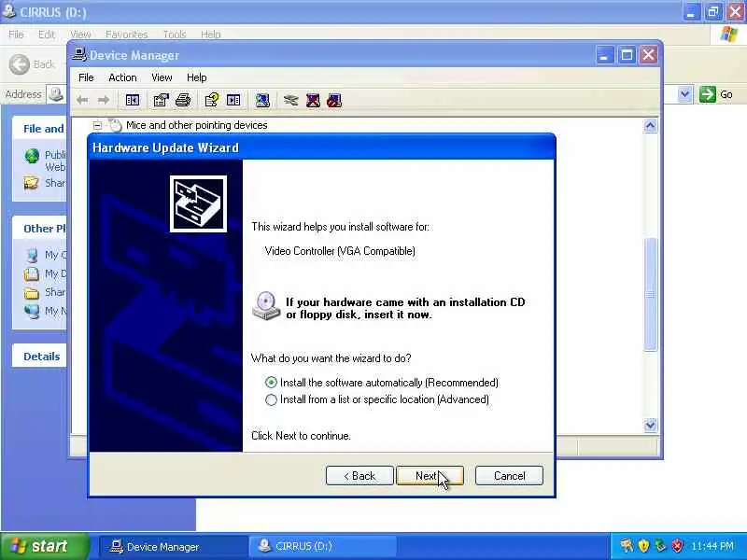Image resolution: width=747 pixels, height=560 pixels.
Task: Click Device Manager scrollbar down arrow
Action: (x=650, y=425)
